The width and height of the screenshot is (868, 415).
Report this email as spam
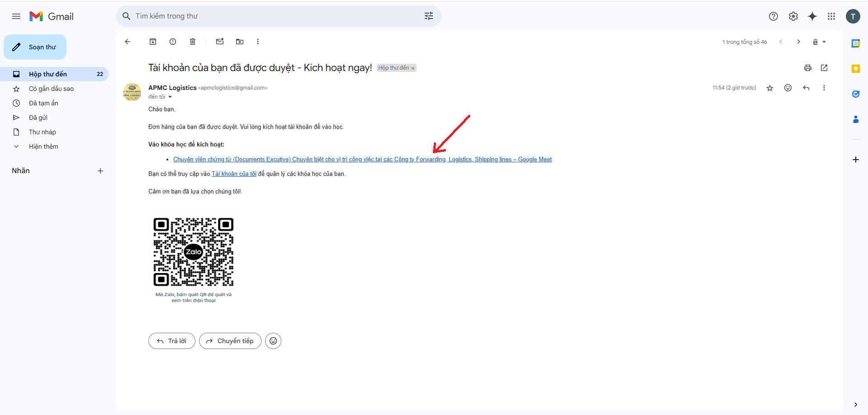pos(173,42)
